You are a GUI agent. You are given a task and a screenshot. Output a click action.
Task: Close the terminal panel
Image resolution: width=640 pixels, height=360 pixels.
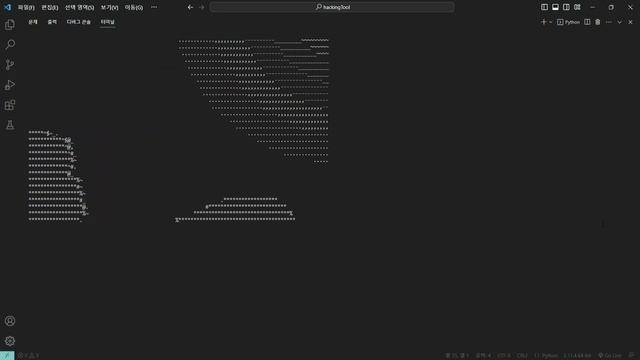click(x=631, y=22)
